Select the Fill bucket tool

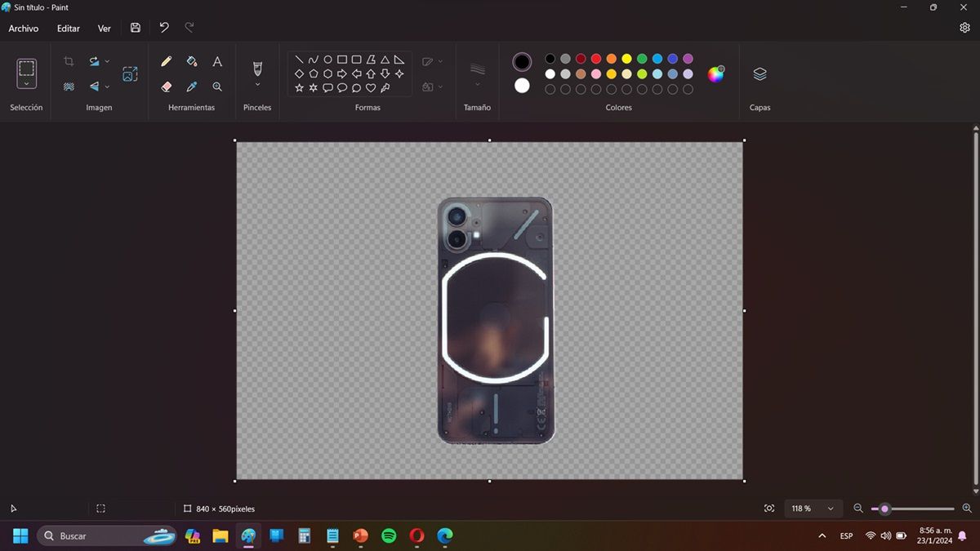click(x=192, y=61)
